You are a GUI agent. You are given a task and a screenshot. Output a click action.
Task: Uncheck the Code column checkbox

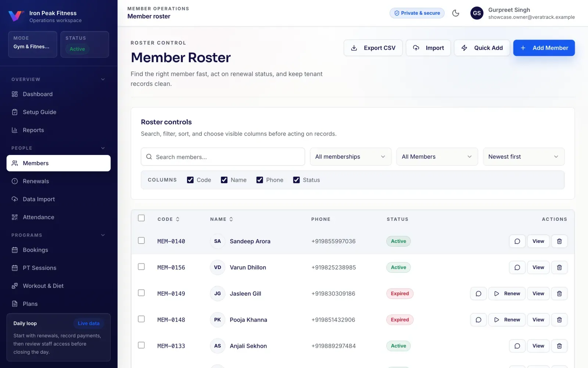click(x=190, y=180)
